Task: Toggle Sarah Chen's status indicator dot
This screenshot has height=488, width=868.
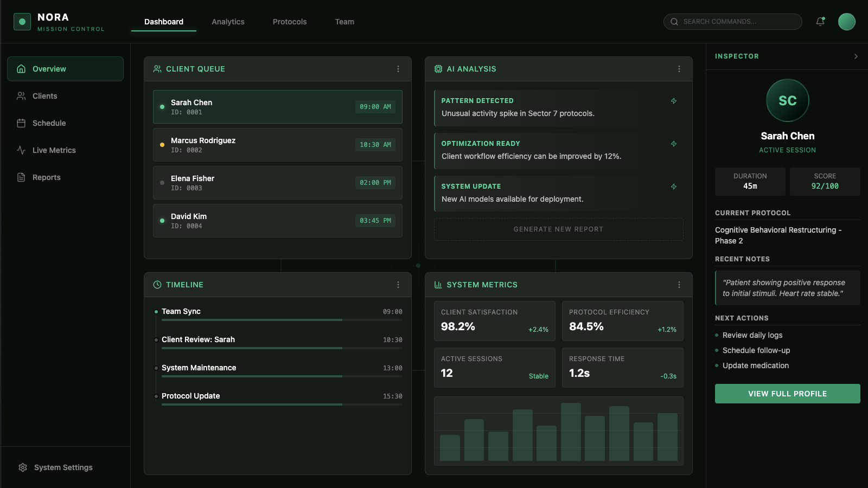Action: tap(162, 107)
